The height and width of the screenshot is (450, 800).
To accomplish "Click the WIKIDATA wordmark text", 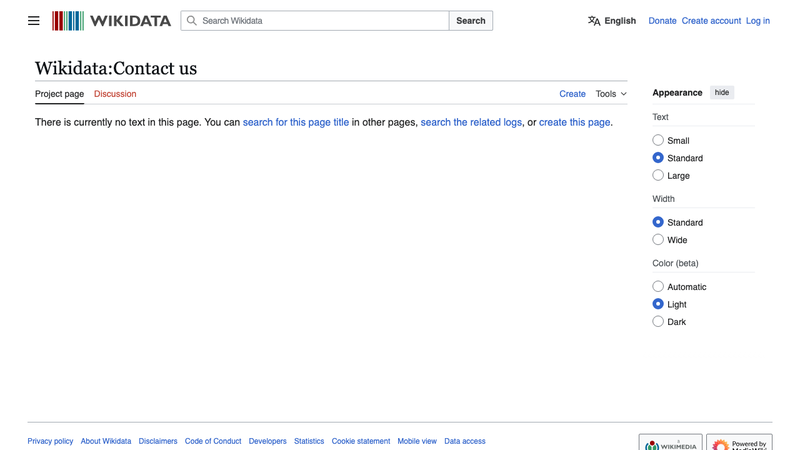I will pyautogui.click(x=130, y=21).
